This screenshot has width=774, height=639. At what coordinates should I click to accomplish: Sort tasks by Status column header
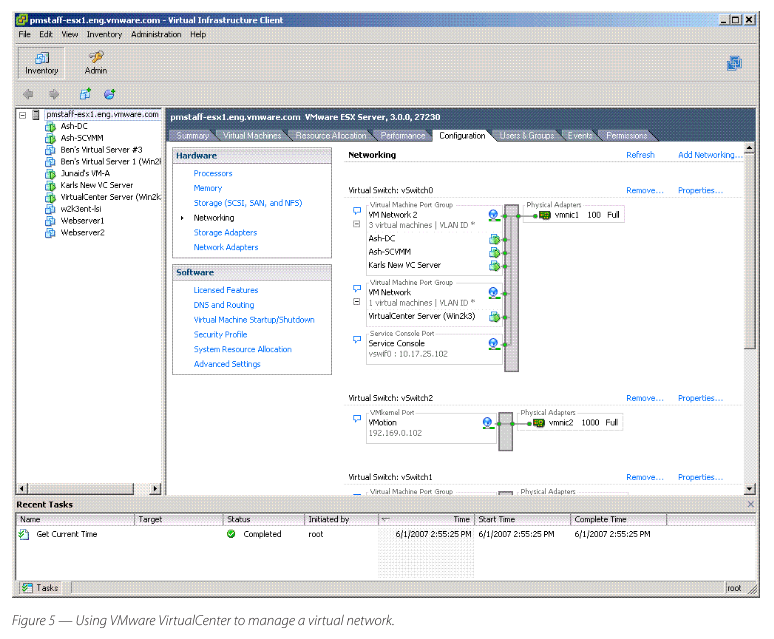pyautogui.click(x=264, y=520)
